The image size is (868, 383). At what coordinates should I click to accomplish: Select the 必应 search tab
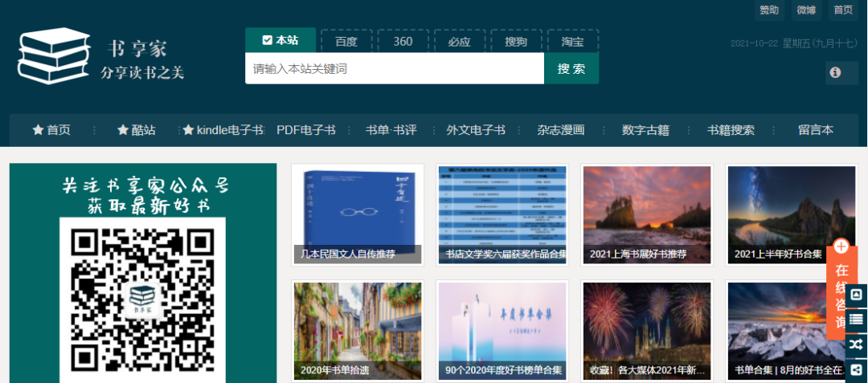pyautogui.click(x=460, y=42)
